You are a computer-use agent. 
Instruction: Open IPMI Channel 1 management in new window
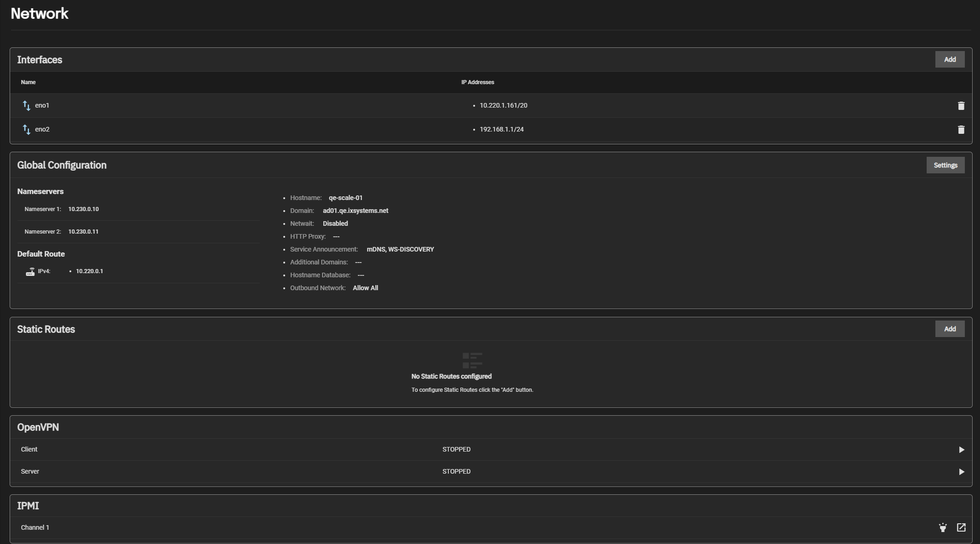961,527
